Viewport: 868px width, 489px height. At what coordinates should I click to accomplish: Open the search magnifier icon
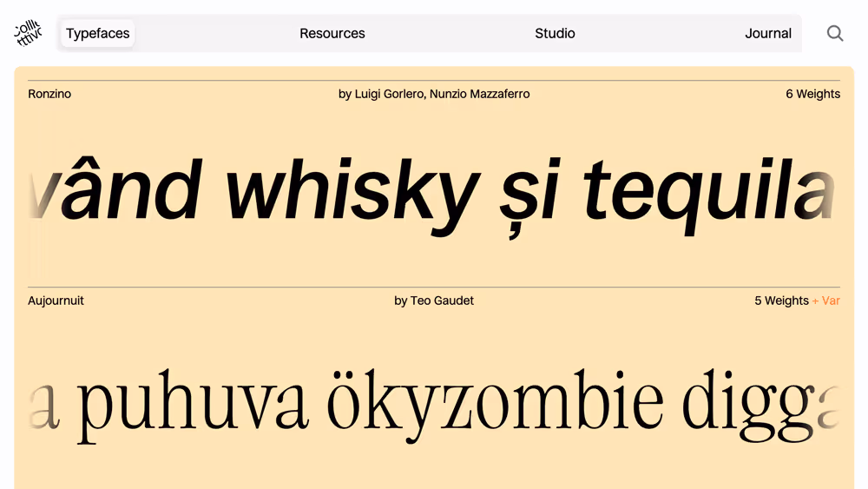(x=835, y=33)
